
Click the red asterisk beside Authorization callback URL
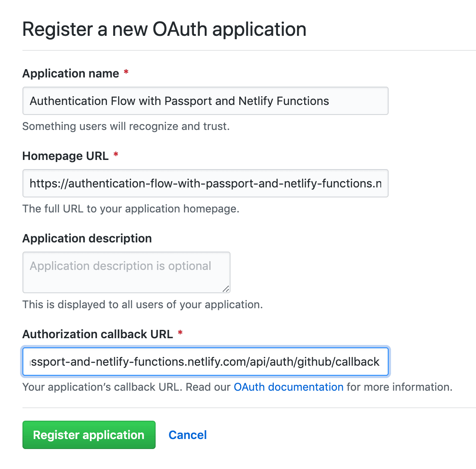coord(180,333)
